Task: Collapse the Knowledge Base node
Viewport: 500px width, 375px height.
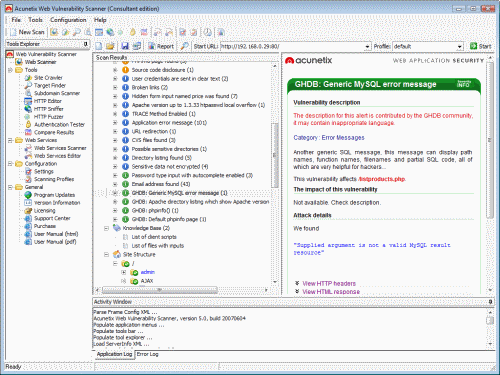Action: (106, 228)
